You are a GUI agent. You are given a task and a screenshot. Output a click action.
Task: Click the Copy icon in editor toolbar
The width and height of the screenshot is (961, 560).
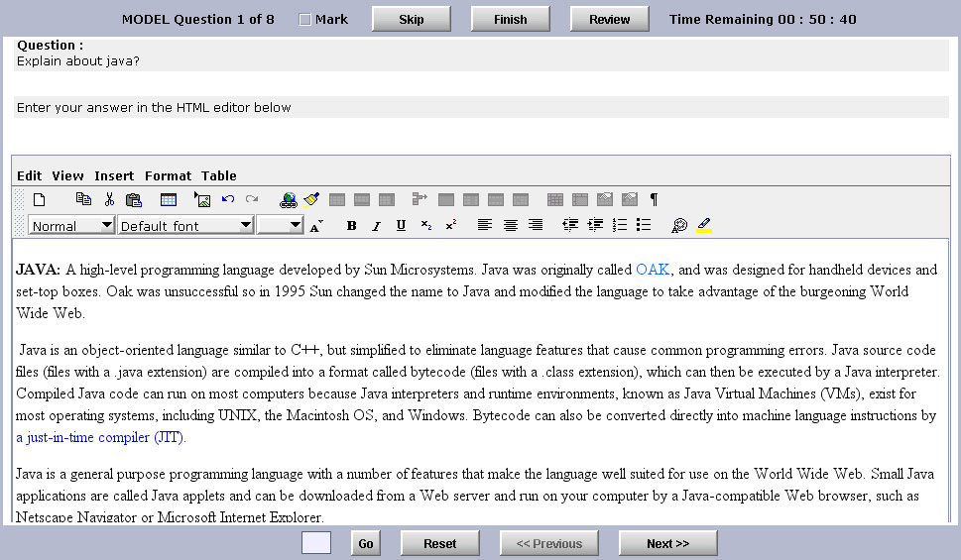point(83,199)
